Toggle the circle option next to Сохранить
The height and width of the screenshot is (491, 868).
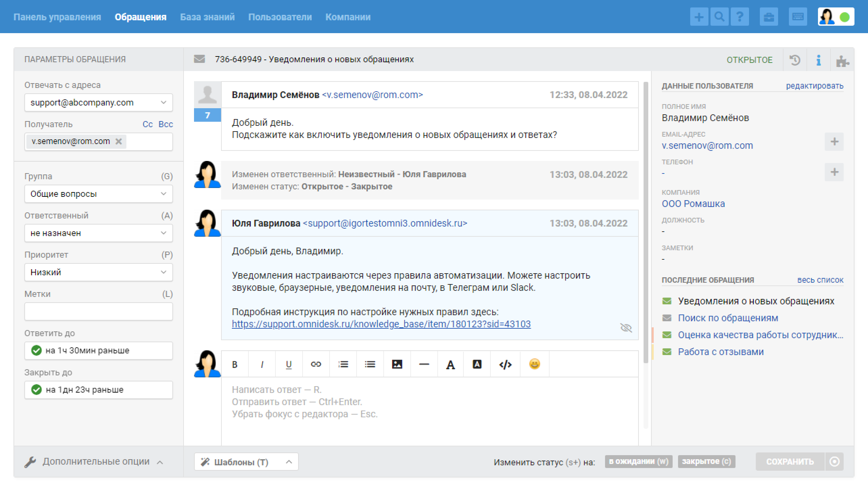pos(835,462)
